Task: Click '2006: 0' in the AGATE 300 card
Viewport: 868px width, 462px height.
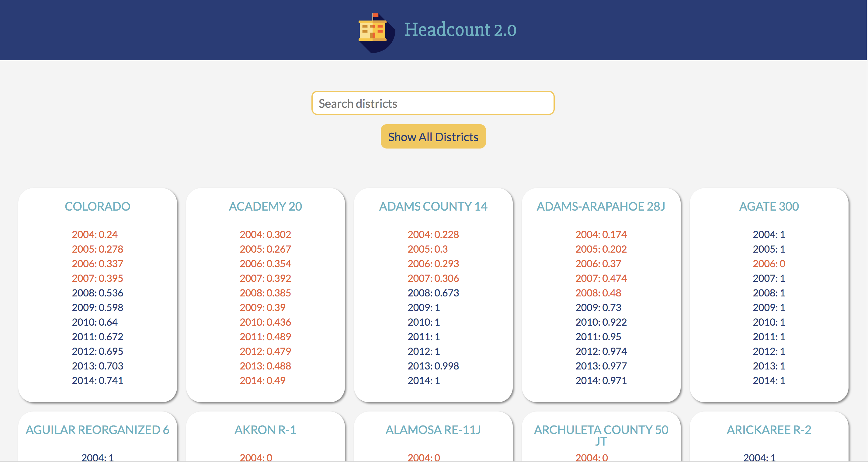Action: coord(769,264)
